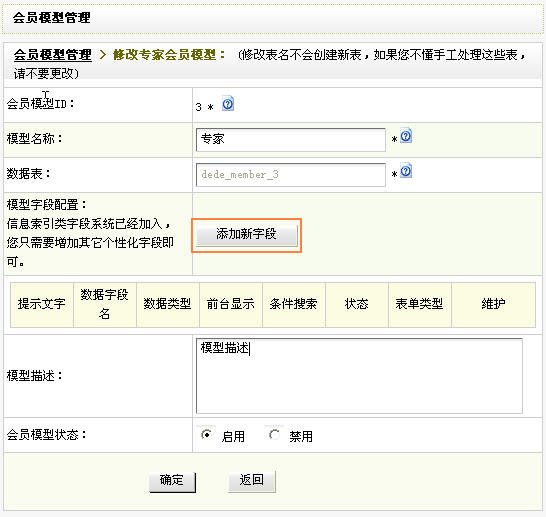The image size is (546, 517).
Task: Click the 维护 column header
Action: click(493, 305)
